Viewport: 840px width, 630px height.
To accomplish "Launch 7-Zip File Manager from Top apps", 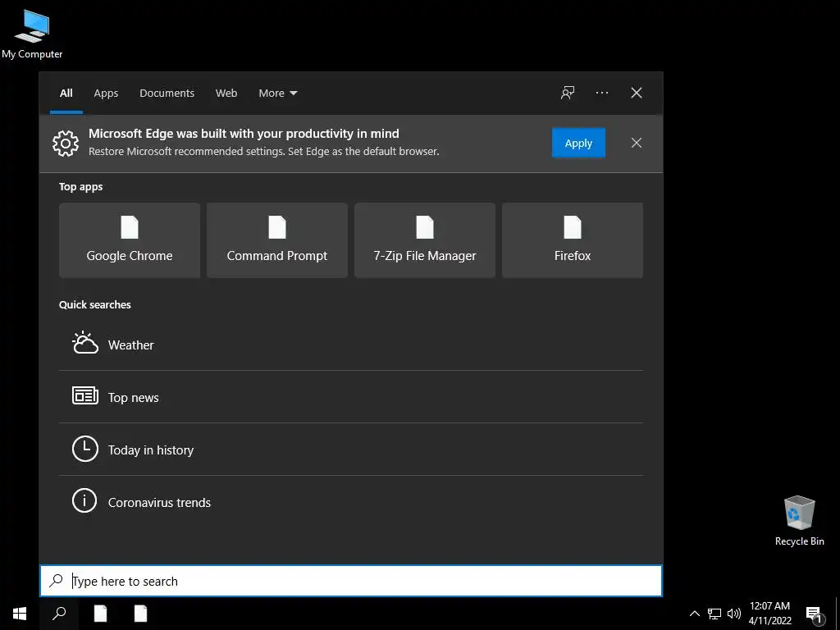I will pos(425,240).
